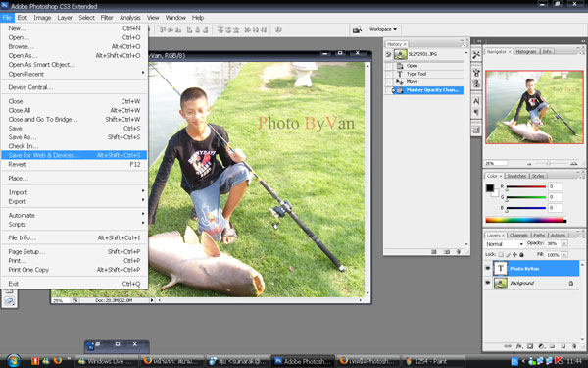Open the layer Fill slider arrow

[564, 254]
